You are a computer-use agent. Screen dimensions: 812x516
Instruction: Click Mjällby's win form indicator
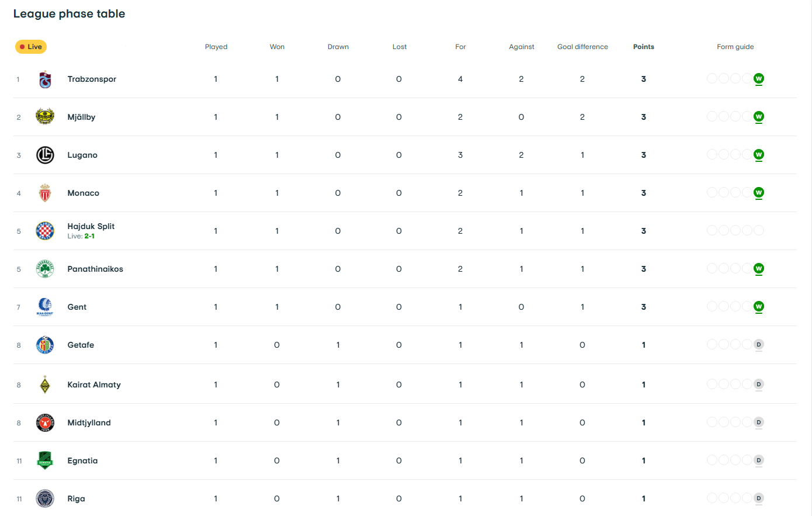[x=759, y=117]
